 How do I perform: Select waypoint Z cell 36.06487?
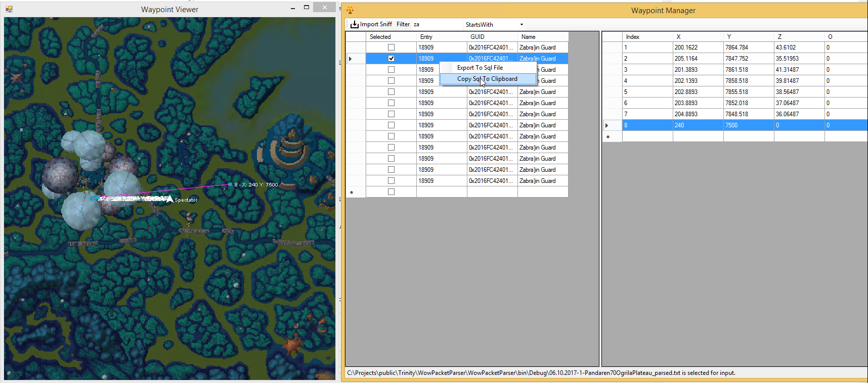click(799, 114)
